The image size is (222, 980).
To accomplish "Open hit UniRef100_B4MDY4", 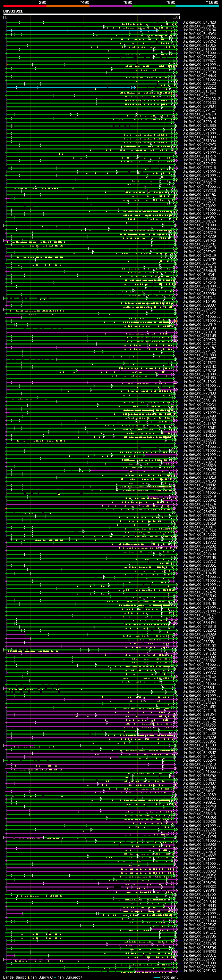I will pos(199,34).
